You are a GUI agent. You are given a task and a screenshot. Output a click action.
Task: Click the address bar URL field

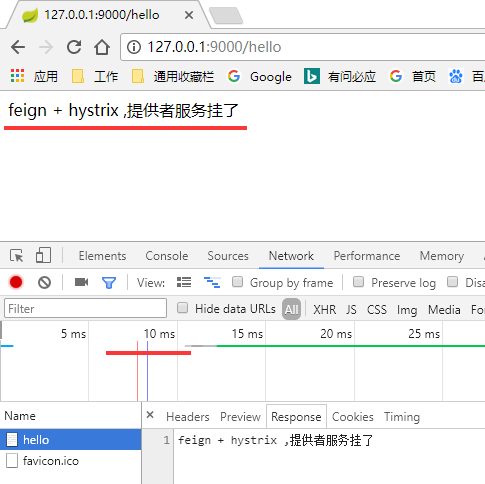tap(303, 47)
